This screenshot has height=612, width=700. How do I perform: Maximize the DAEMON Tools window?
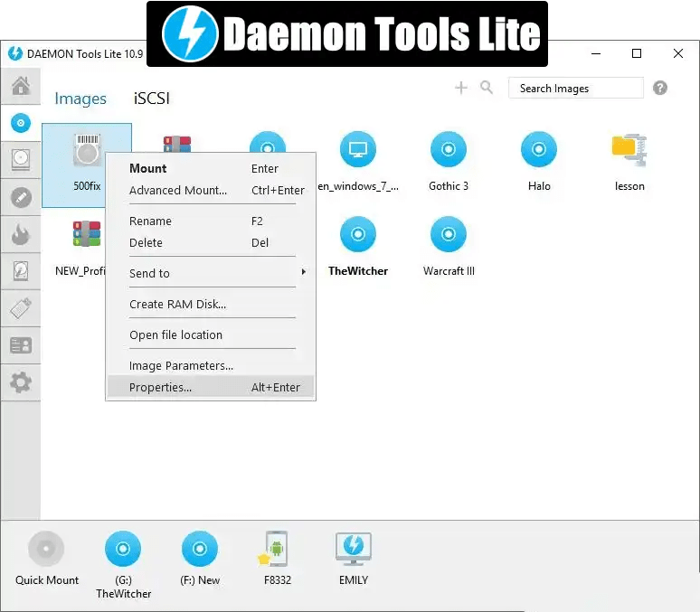click(637, 53)
